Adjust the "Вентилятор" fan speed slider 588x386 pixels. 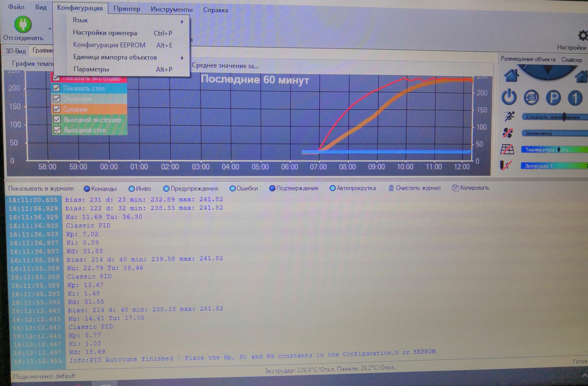click(554, 133)
